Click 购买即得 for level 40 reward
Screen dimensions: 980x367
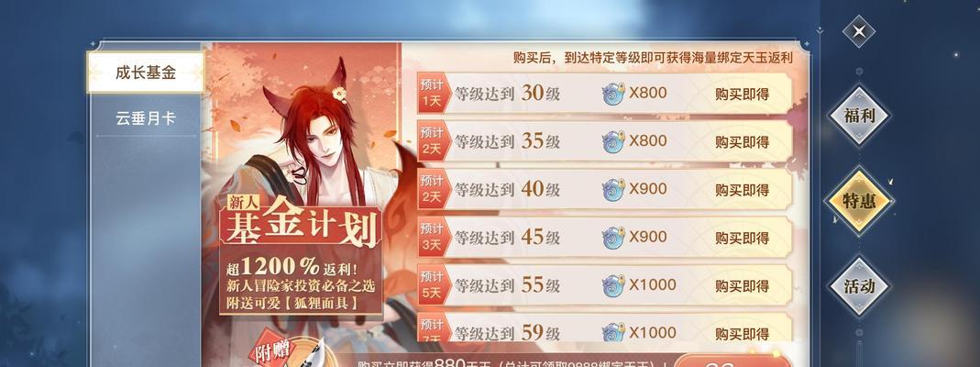tap(742, 190)
